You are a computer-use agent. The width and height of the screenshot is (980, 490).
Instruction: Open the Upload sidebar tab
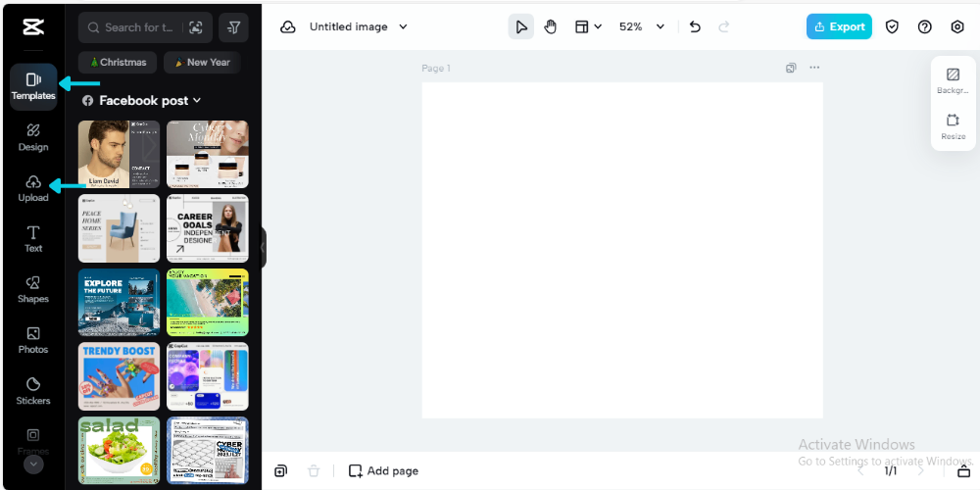point(33,188)
